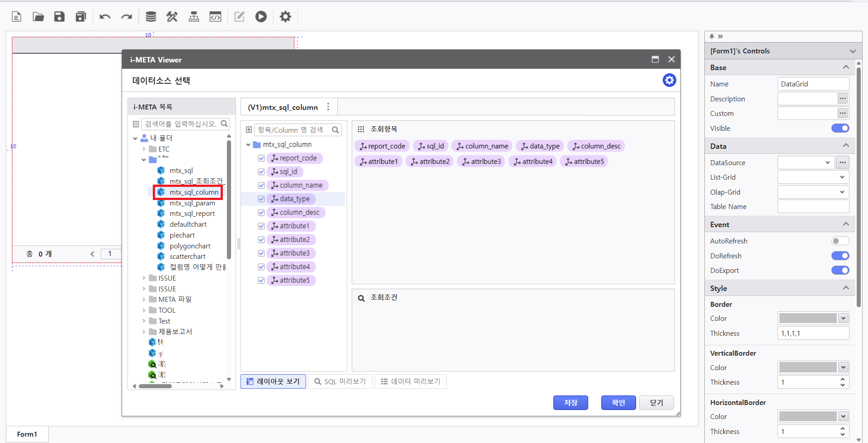
Task: Click the save all toolbar icon
Action: click(x=81, y=17)
